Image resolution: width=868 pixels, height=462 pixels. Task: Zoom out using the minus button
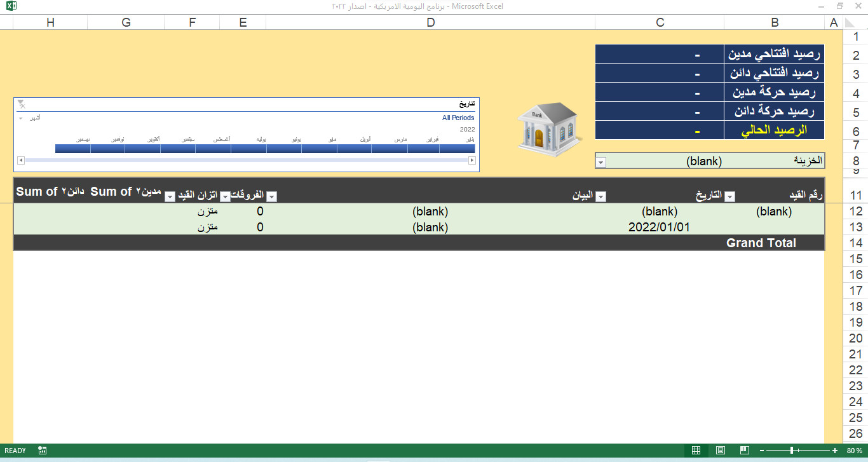[x=762, y=451]
